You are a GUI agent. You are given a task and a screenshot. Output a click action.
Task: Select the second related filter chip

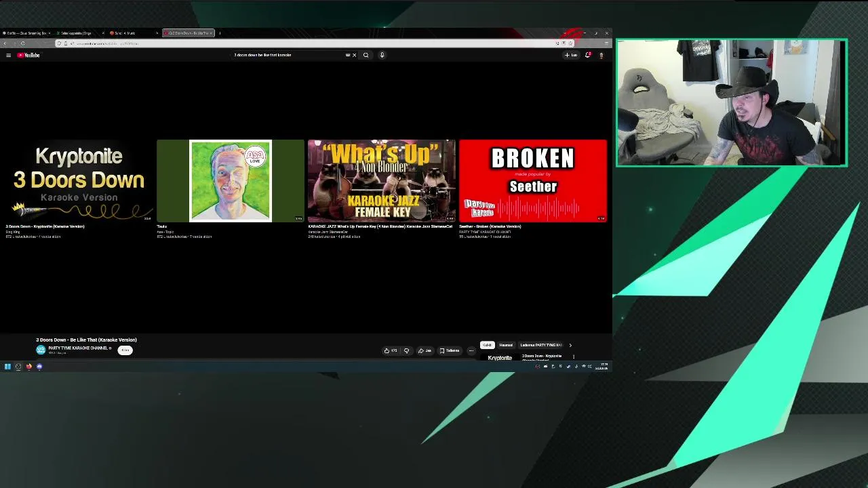pos(506,345)
